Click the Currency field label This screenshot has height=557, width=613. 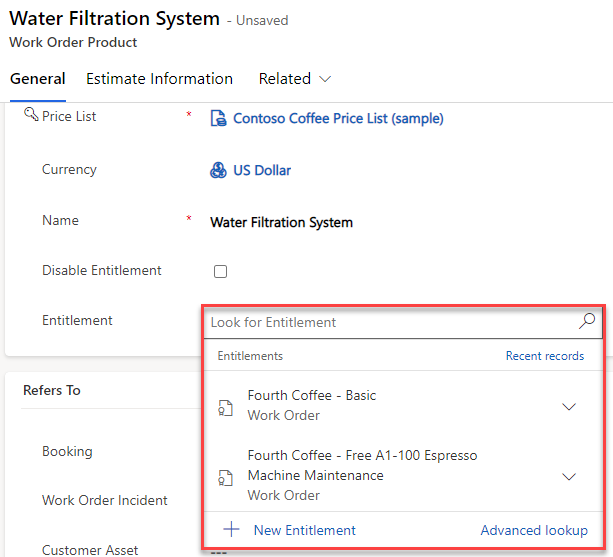[x=69, y=170]
